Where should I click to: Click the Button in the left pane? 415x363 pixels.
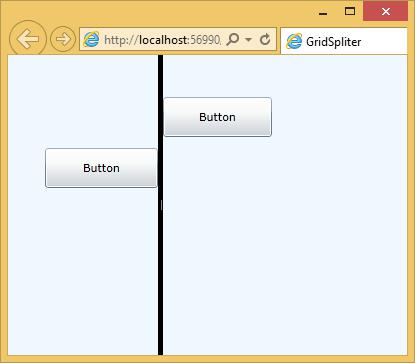(x=101, y=168)
